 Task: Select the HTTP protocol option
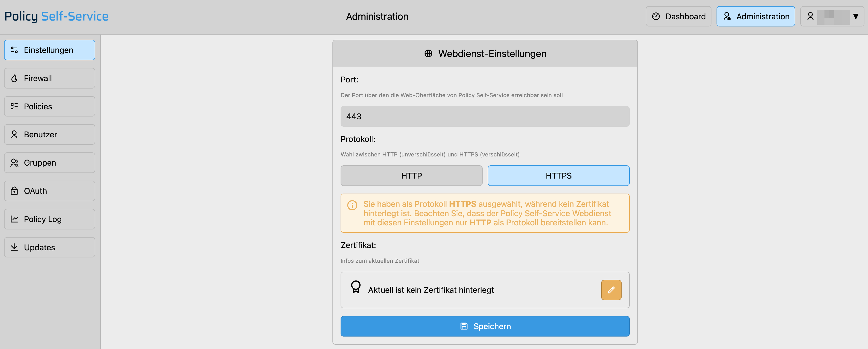[x=411, y=176]
